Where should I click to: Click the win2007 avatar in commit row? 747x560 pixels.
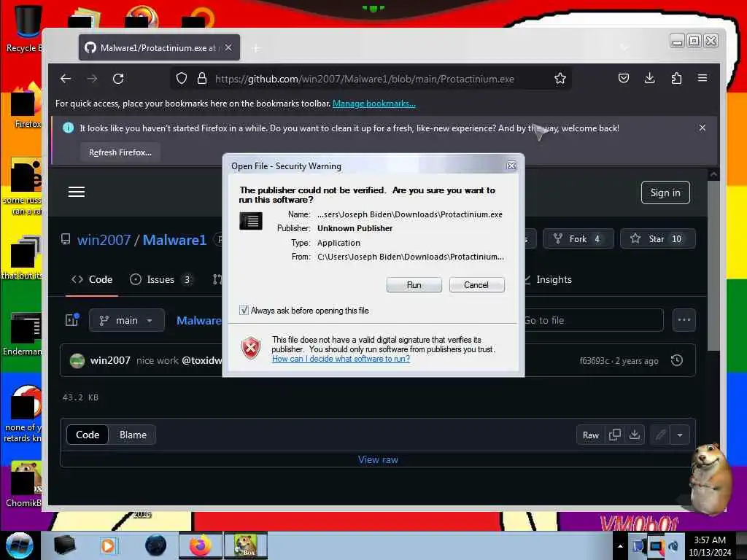(x=77, y=360)
